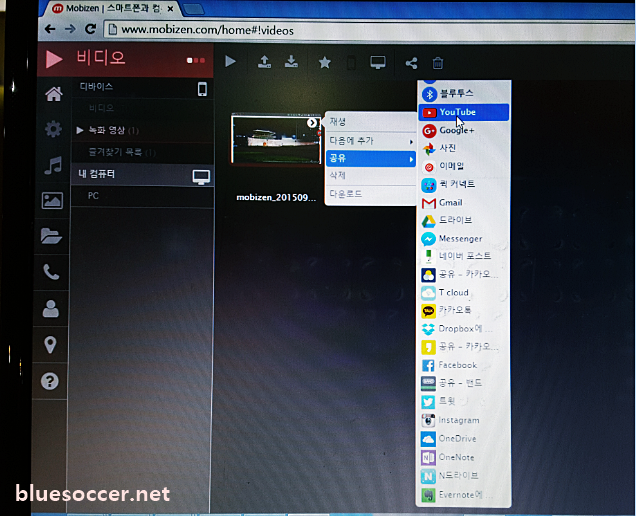
Task: Select the 내 컴퓨터 section header
Action: 143,175
